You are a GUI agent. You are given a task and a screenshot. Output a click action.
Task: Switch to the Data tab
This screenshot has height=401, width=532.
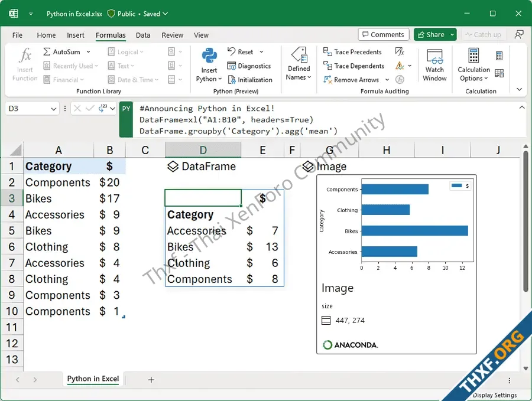click(143, 35)
